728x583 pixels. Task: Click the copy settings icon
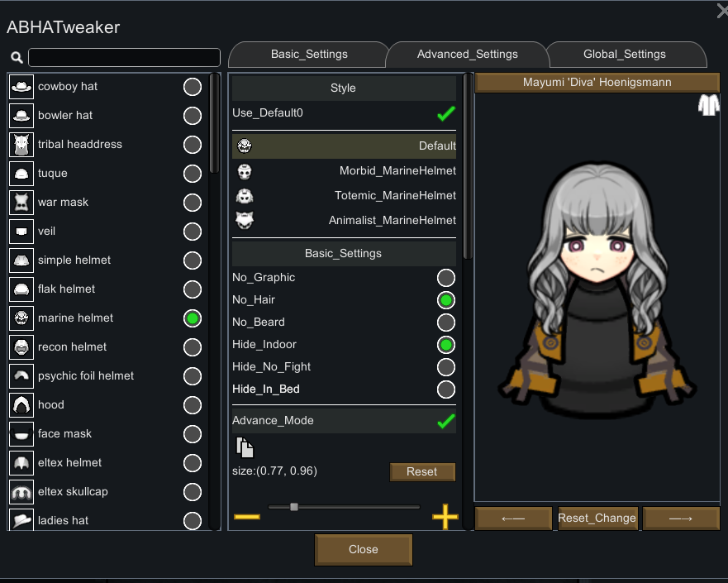(245, 447)
